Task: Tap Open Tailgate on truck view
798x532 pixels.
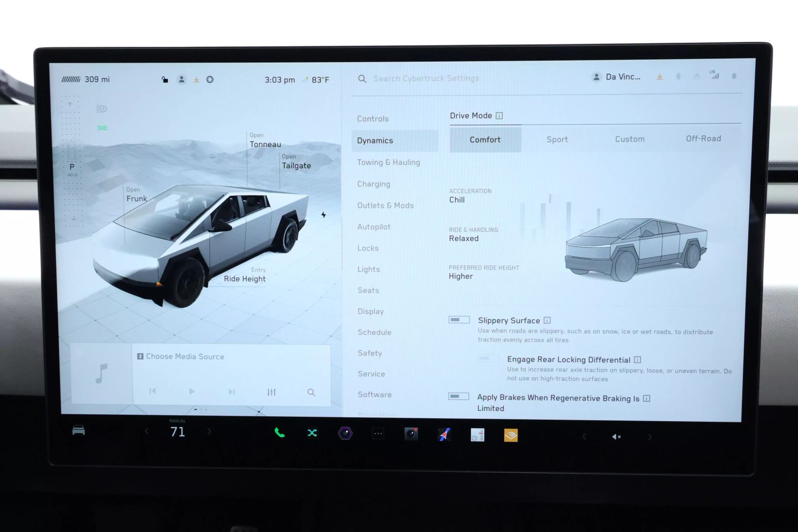Action: coord(296,162)
